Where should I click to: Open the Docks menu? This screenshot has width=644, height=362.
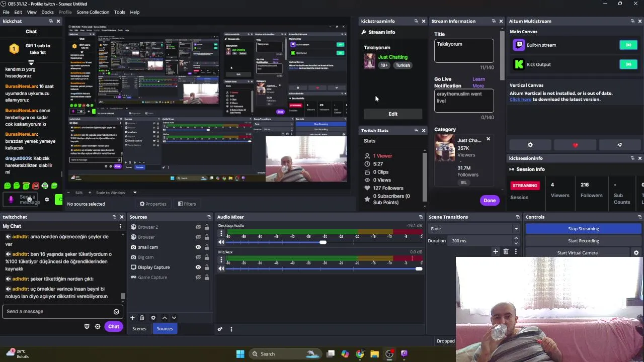[x=47, y=12]
